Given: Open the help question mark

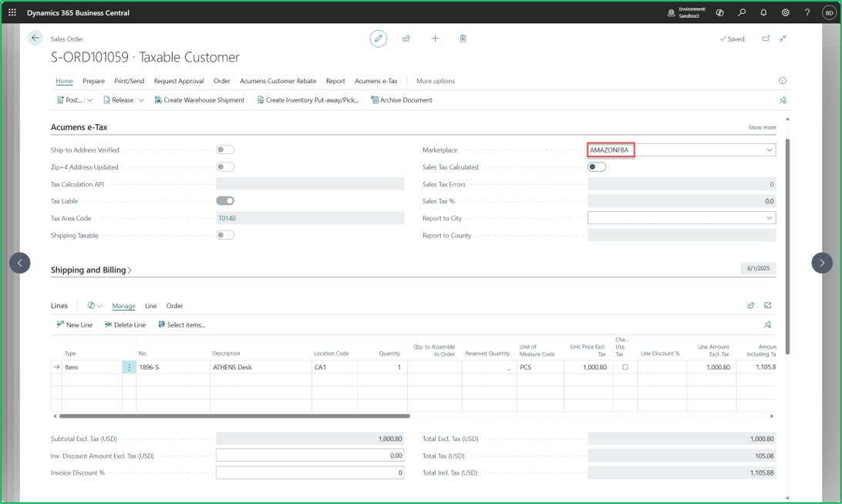Looking at the screenshot, I should tap(807, 12).
